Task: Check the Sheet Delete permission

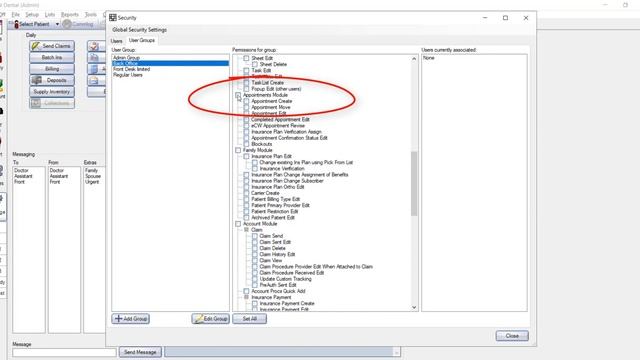Action: (x=255, y=64)
